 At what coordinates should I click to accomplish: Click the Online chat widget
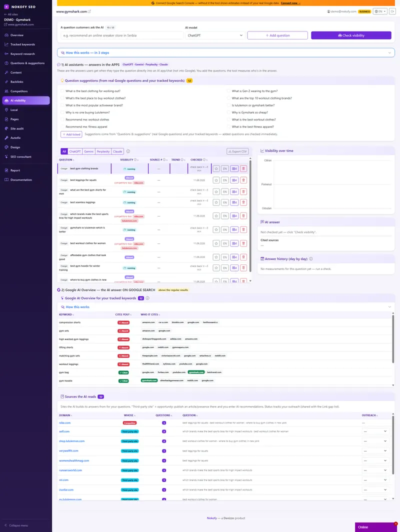click(x=376, y=527)
